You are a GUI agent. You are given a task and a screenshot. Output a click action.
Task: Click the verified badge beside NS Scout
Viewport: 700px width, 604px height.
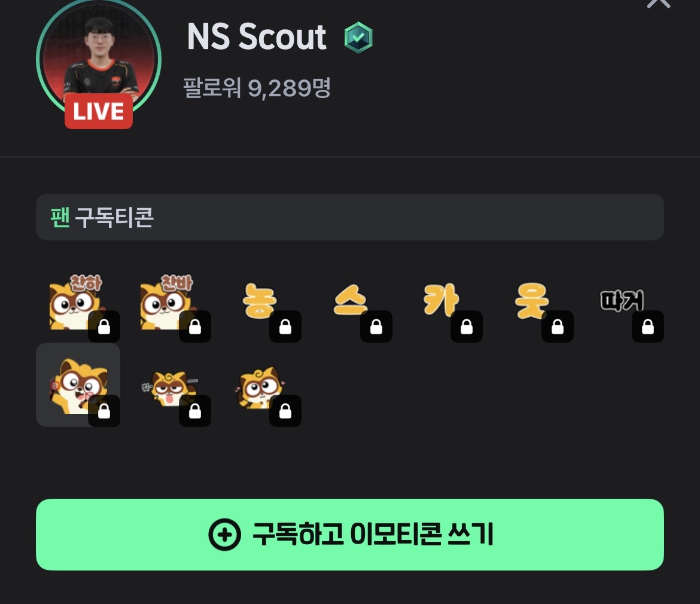coord(358,38)
